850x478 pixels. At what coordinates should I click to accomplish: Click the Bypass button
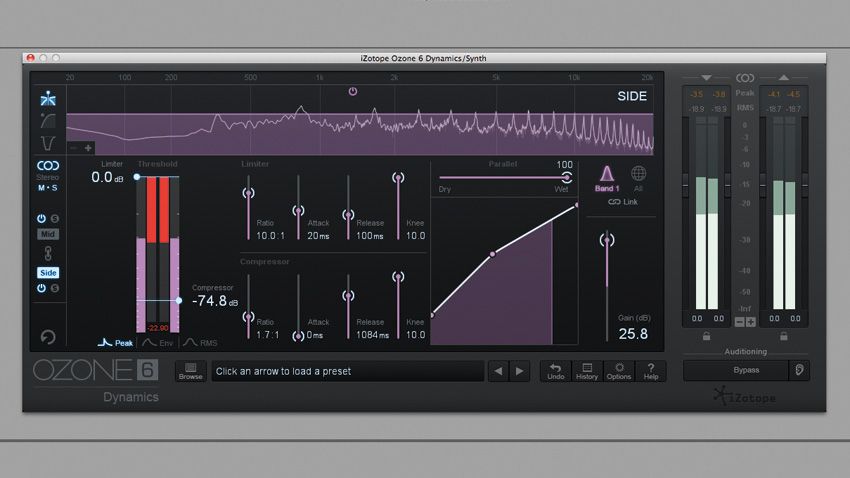736,370
